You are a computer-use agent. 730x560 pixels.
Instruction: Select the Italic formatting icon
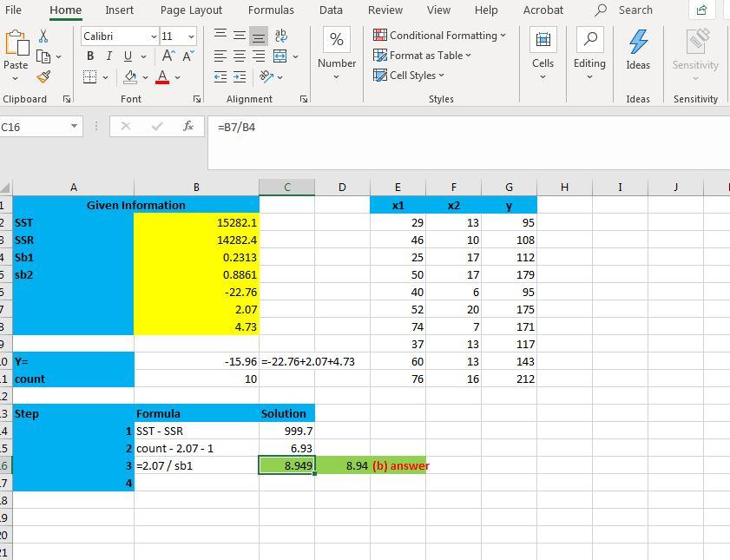click(x=108, y=56)
